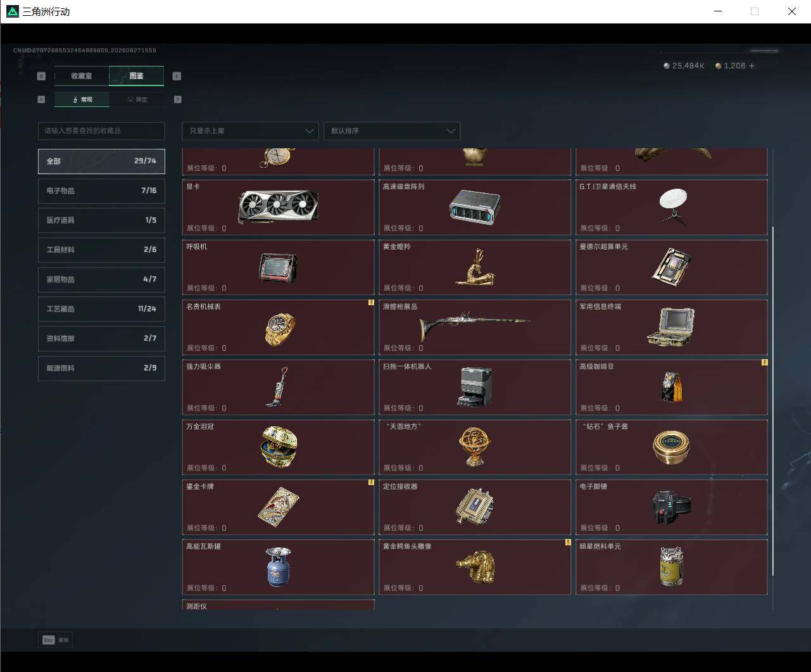This screenshot has width=811, height=672.
Task: Click the collectible search input field
Action: tap(101, 131)
